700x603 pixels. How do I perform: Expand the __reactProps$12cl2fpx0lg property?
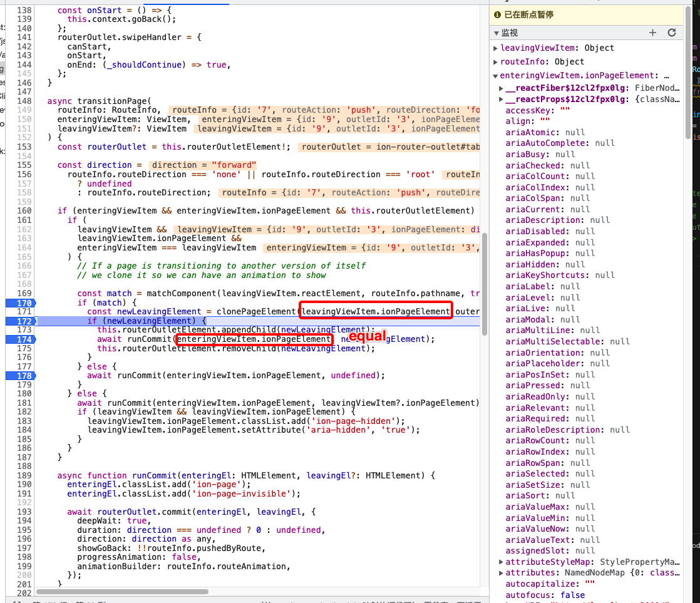(501, 100)
